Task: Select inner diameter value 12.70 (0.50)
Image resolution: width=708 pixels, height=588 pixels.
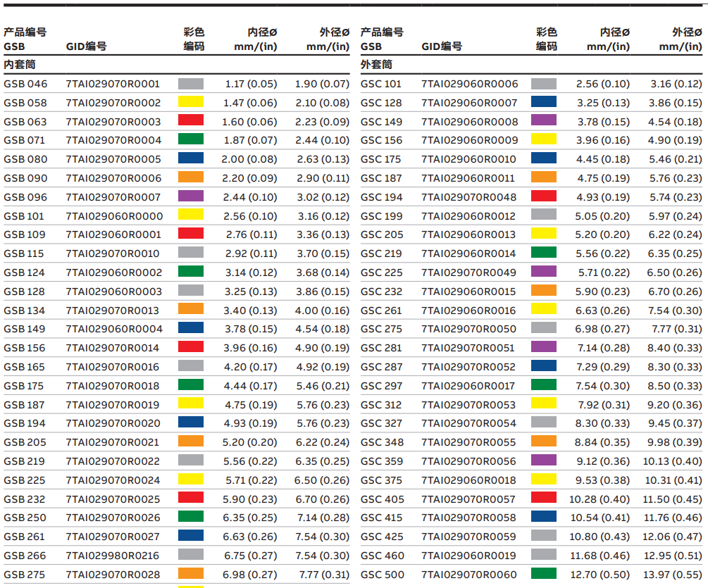Action: [x=600, y=574]
